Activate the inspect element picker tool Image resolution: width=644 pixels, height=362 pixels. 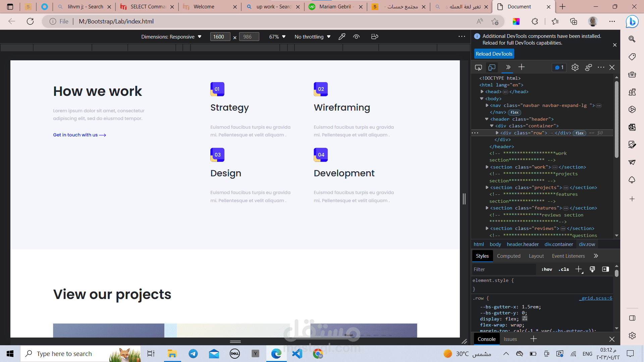(478, 67)
